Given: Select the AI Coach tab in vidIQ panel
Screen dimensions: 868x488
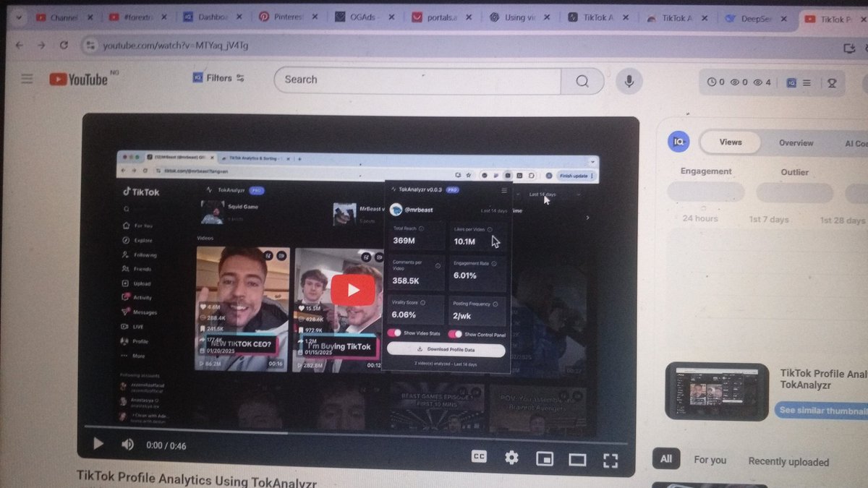Looking at the screenshot, I should pos(856,144).
